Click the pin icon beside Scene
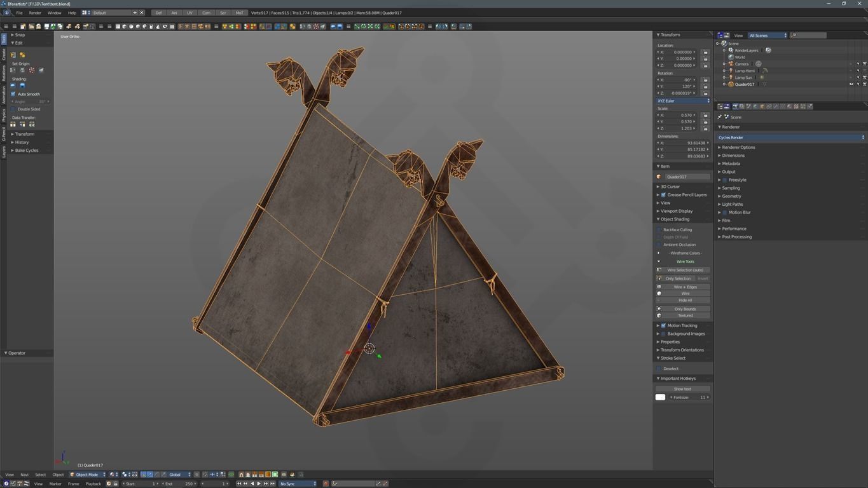Screen dimensions: 868x488 [720, 117]
